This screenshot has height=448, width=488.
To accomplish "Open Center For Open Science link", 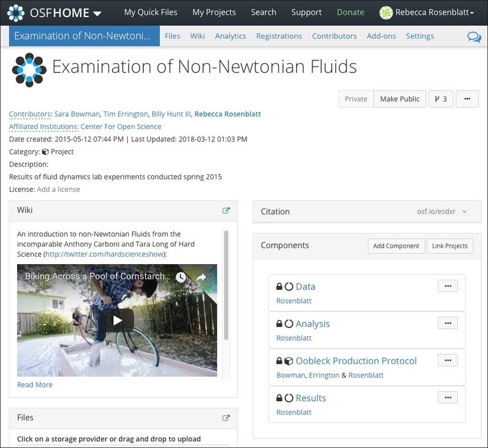I will [x=121, y=127].
